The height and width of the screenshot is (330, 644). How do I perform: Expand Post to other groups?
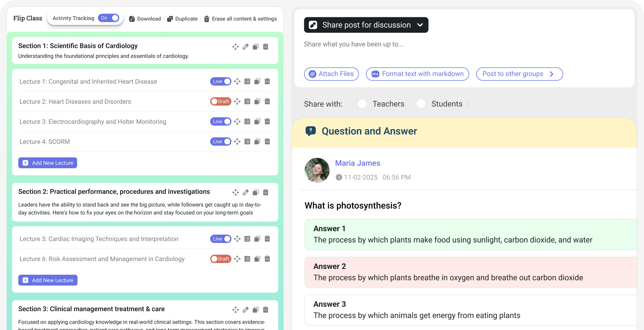tap(519, 74)
